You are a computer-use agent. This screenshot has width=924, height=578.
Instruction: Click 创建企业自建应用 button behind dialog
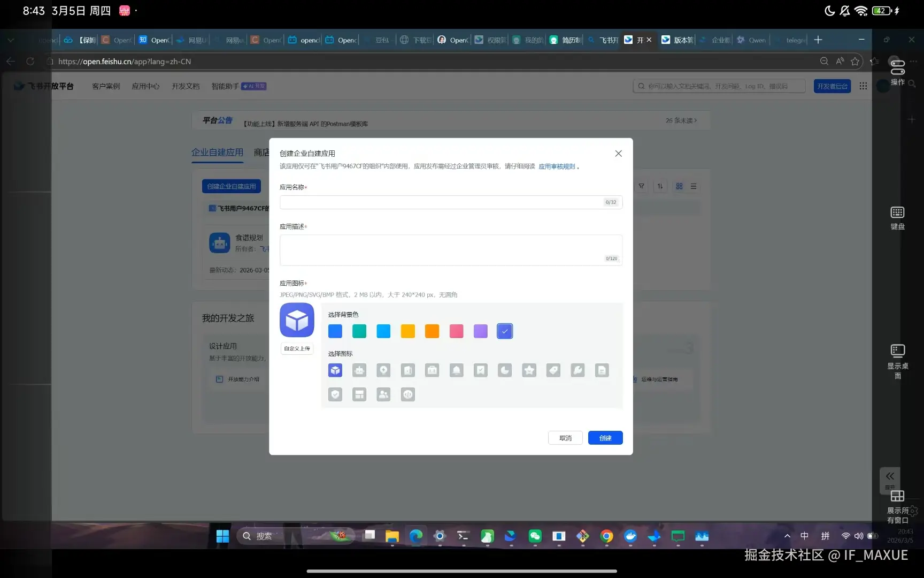click(x=232, y=186)
